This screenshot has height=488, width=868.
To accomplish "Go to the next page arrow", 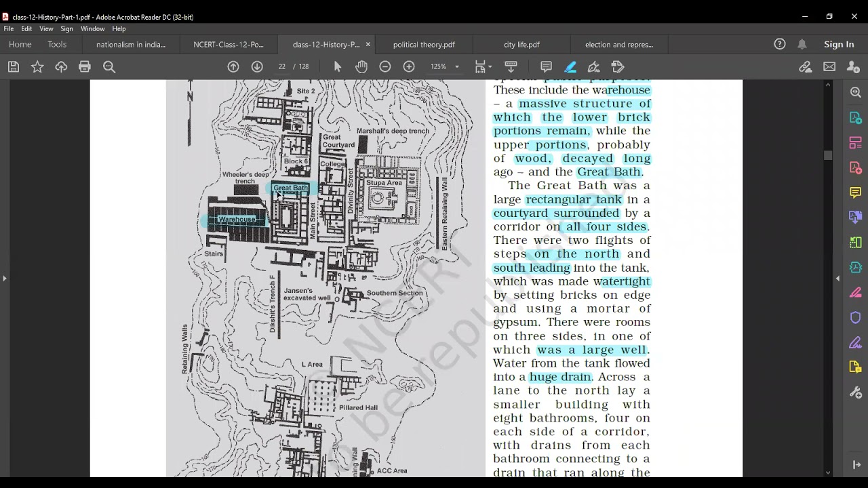I will pyautogui.click(x=257, y=66).
